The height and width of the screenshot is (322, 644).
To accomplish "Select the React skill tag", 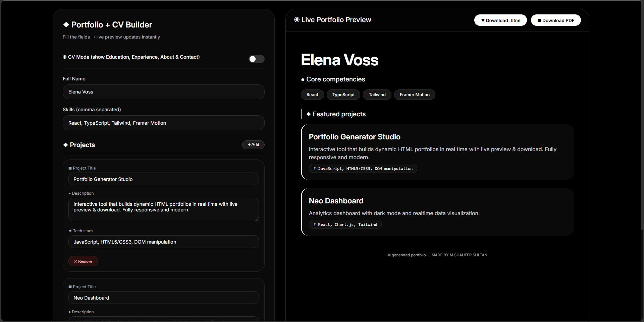I will (x=312, y=94).
